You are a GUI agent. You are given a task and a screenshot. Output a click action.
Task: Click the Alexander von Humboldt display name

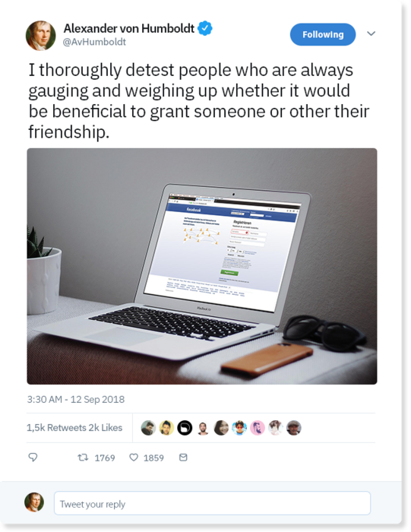(129, 28)
